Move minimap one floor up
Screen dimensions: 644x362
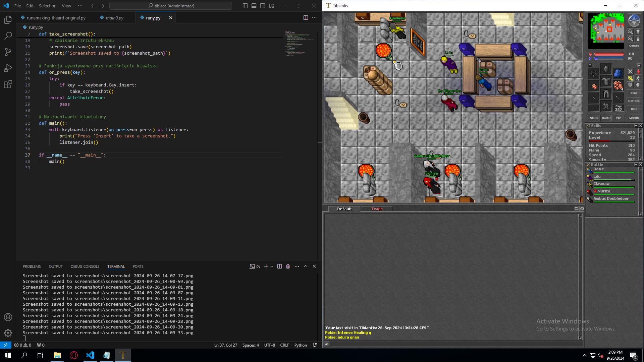[638, 32]
